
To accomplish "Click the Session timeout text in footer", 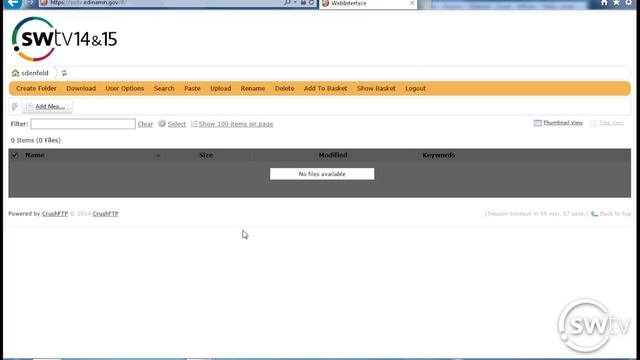I will pyautogui.click(x=536, y=213).
